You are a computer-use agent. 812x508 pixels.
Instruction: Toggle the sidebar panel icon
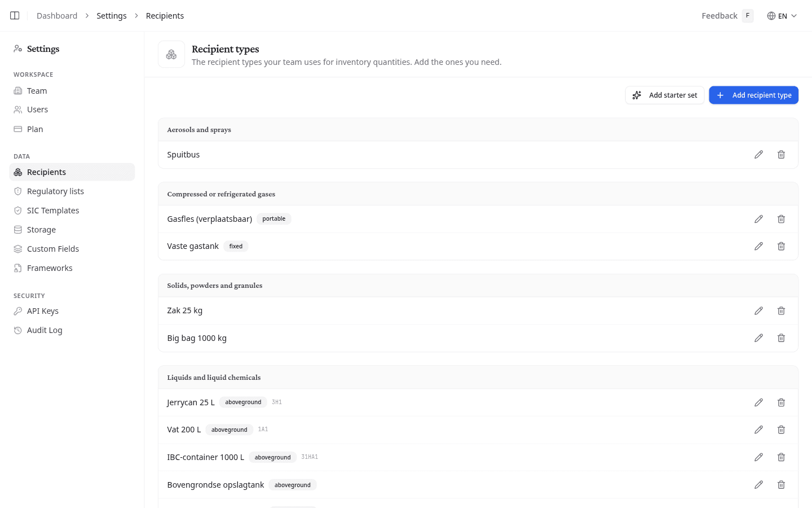click(x=15, y=16)
